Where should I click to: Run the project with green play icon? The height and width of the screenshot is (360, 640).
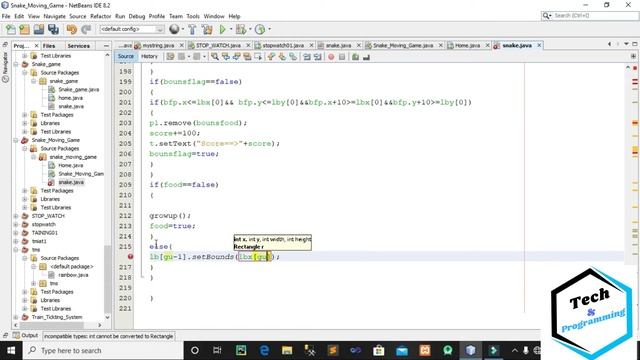click(222, 29)
